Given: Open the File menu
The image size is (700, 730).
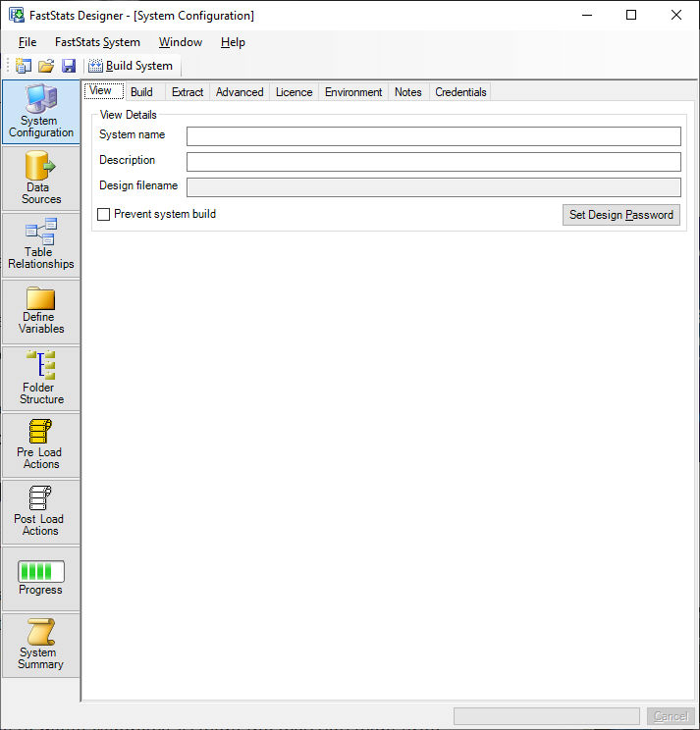Looking at the screenshot, I should pyautogui.click(x=27, y=42).
